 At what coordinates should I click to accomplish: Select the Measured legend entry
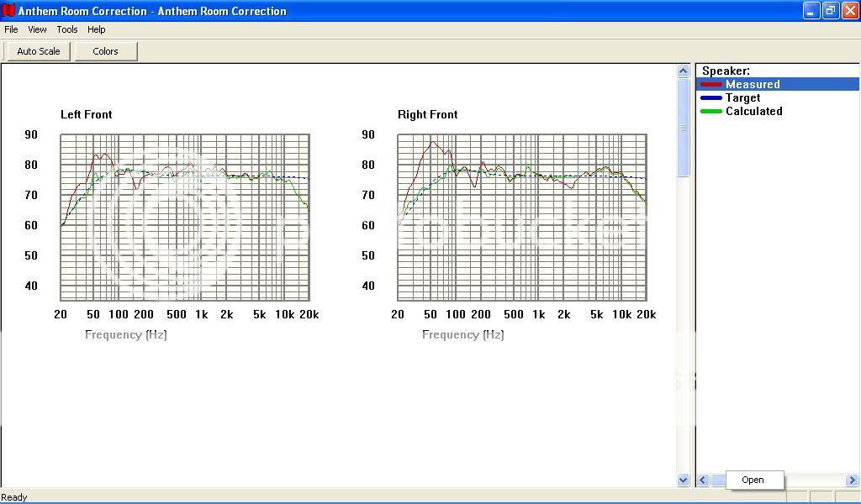[x=778, y=84]
